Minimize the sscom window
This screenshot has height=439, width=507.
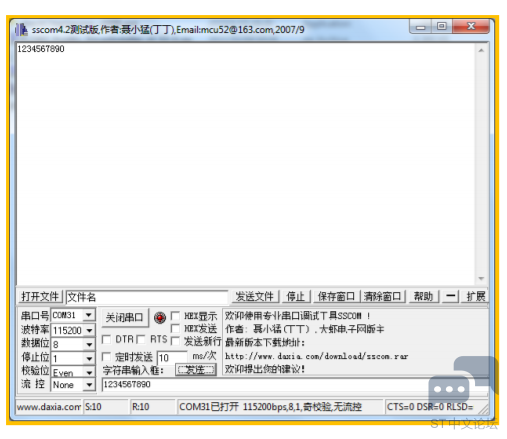pos(421,26)
